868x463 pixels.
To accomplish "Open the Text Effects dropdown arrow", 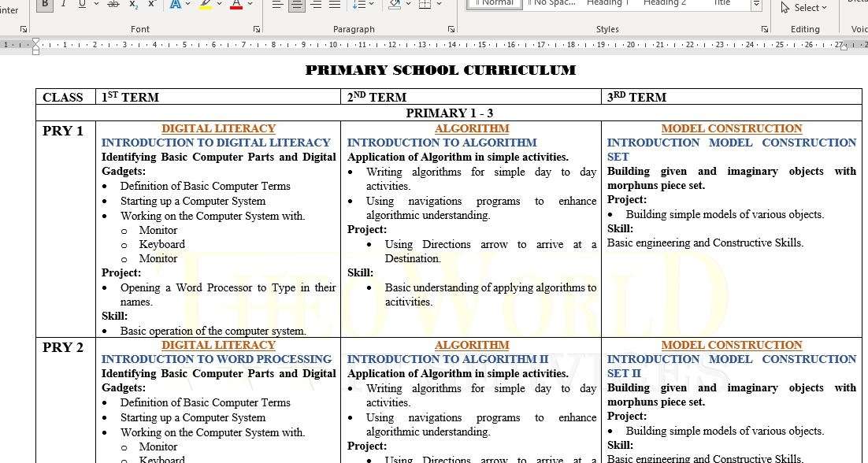I will [x=188, y=4].
